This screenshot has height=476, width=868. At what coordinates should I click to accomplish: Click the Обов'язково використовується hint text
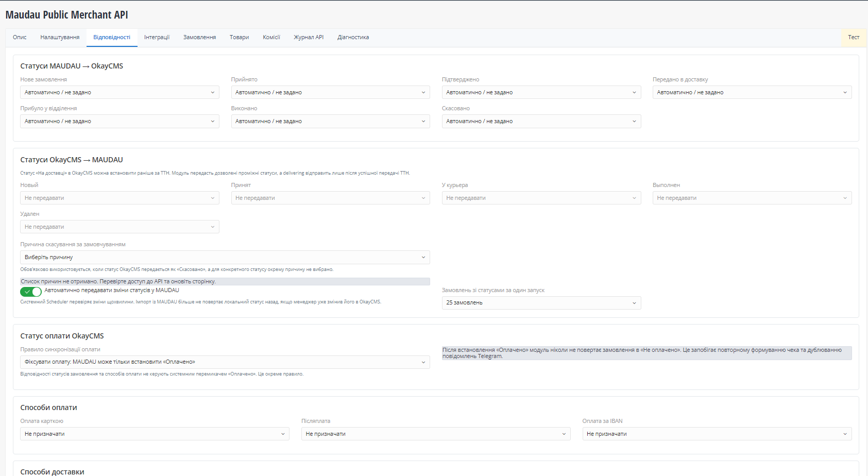tap(177, 269)
